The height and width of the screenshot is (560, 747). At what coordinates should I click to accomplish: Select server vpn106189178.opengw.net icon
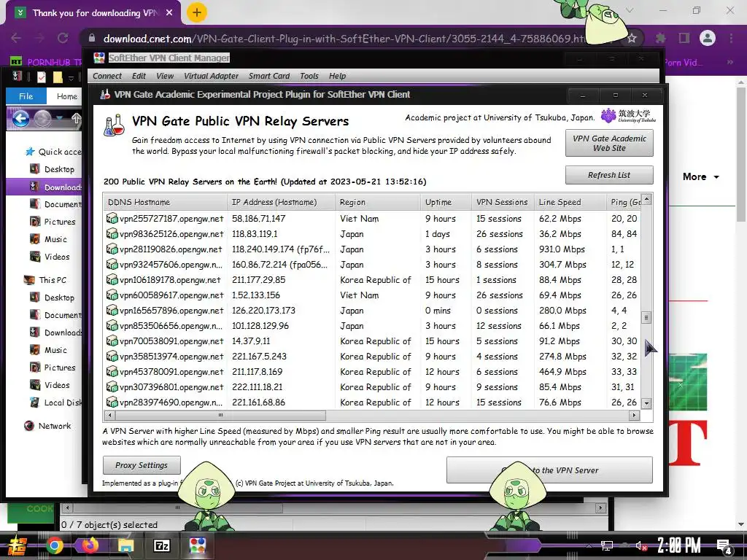(112, 279)
